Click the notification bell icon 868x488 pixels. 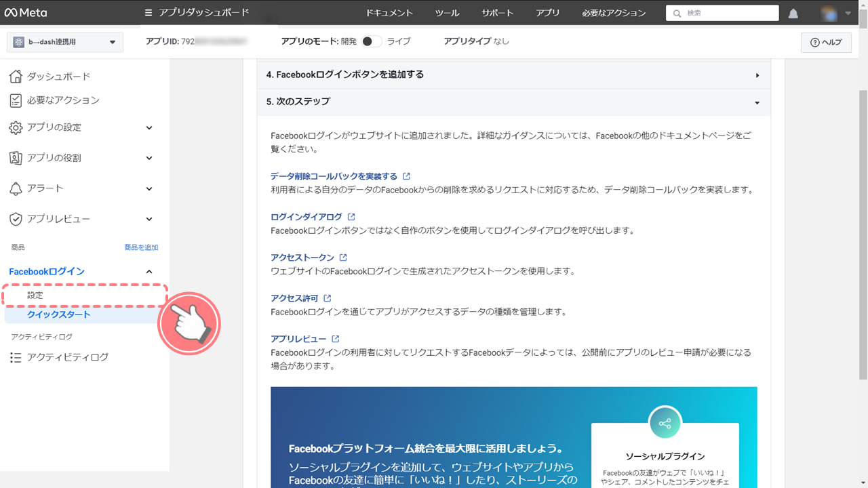pyautogui.click(x=793, y=14)
